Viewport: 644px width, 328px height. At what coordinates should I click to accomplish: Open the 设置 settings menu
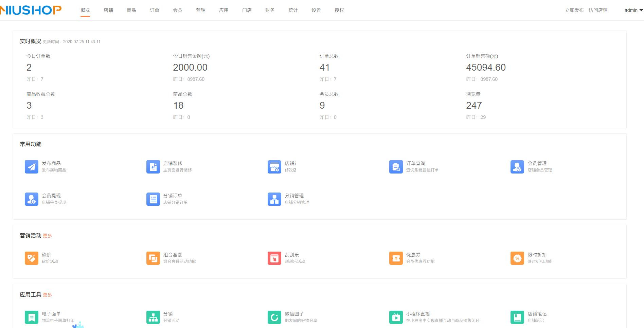click(315, 10)
